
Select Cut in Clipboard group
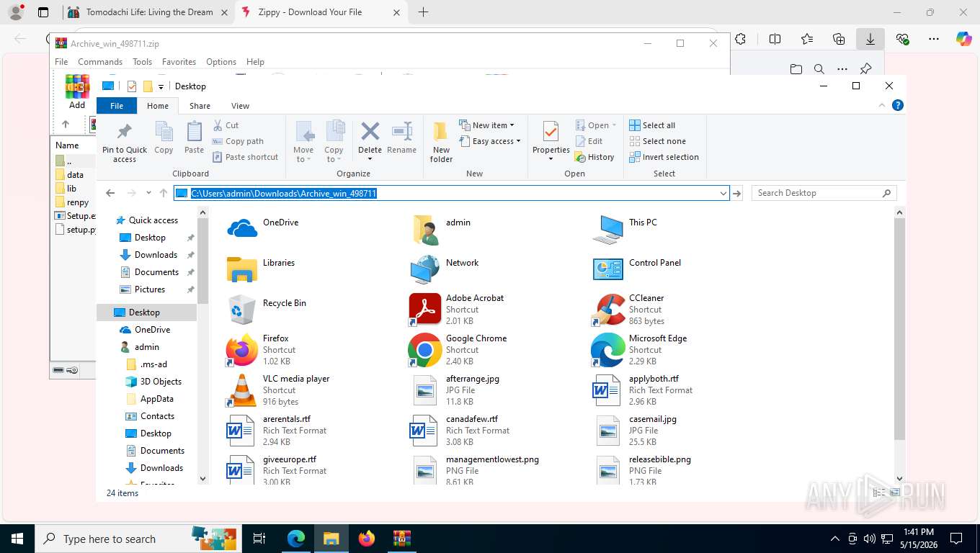coord(226,125)
